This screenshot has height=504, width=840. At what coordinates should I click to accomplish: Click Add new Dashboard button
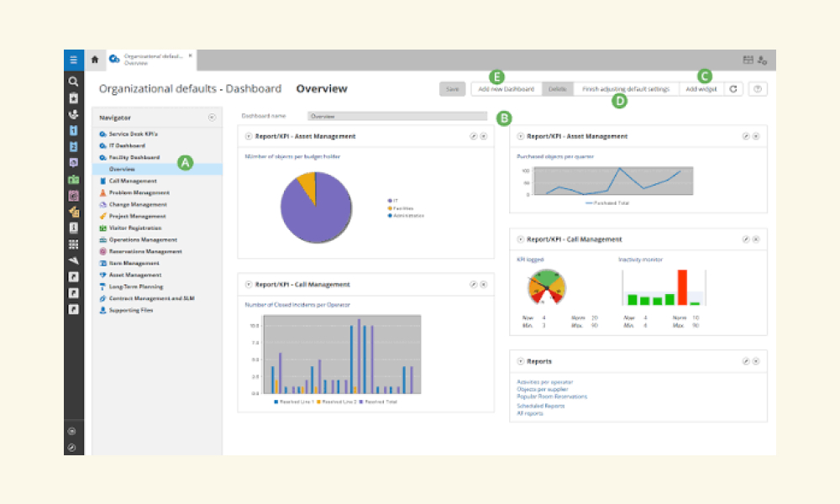coord(507,89)
